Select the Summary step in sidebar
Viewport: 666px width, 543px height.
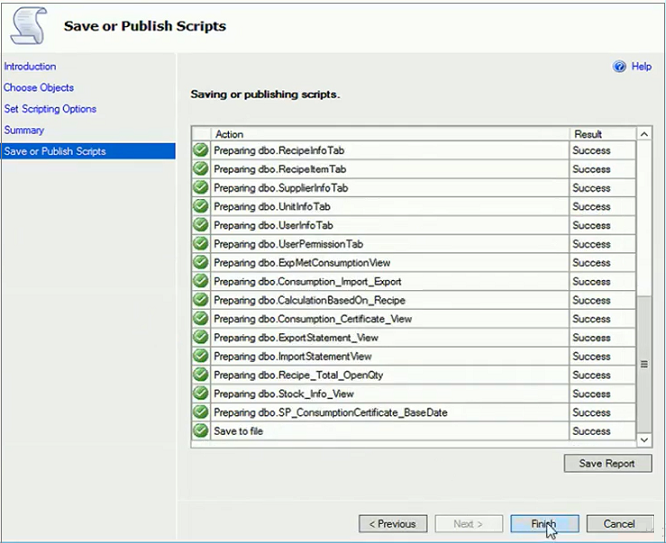[x=24, y=130]
